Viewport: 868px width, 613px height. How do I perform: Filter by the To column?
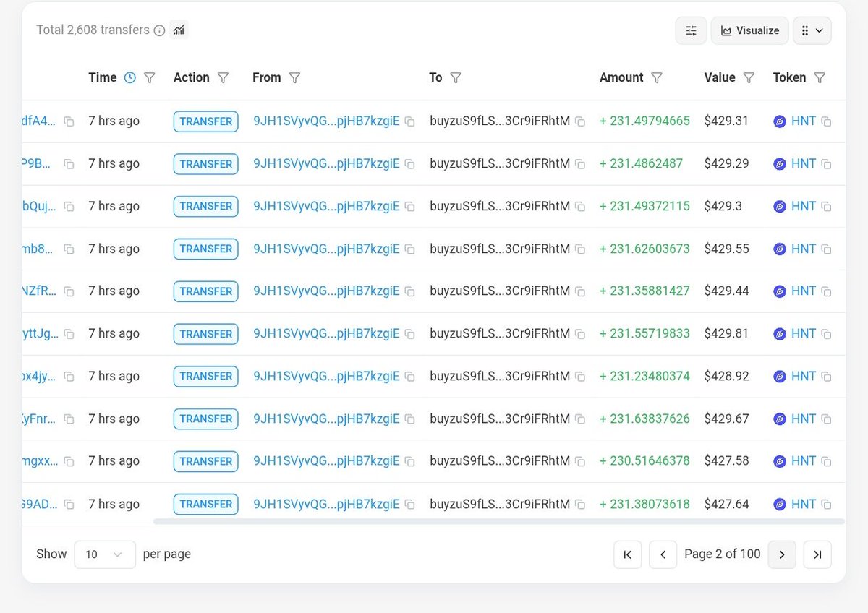coord(456,77)
